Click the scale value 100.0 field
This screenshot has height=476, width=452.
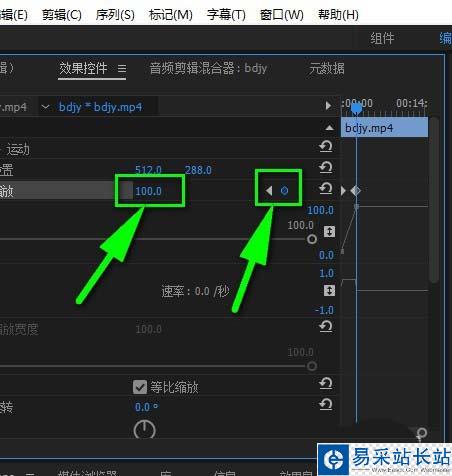[x=148, y=191]
